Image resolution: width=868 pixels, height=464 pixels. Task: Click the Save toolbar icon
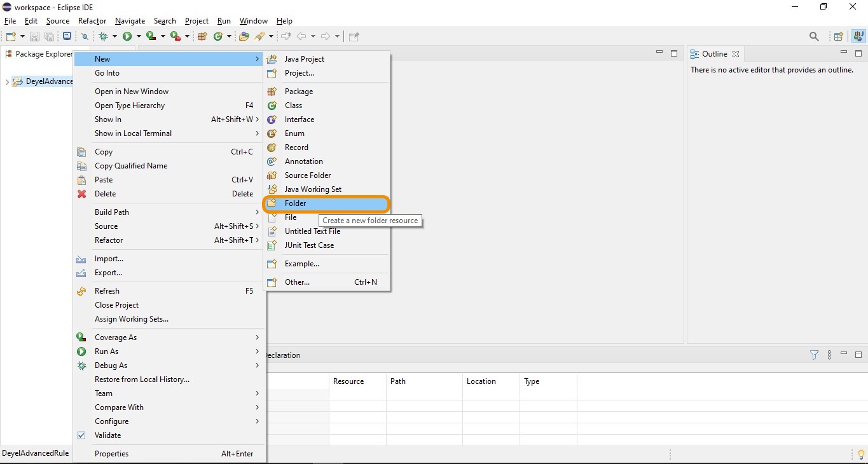click(34, 36)
